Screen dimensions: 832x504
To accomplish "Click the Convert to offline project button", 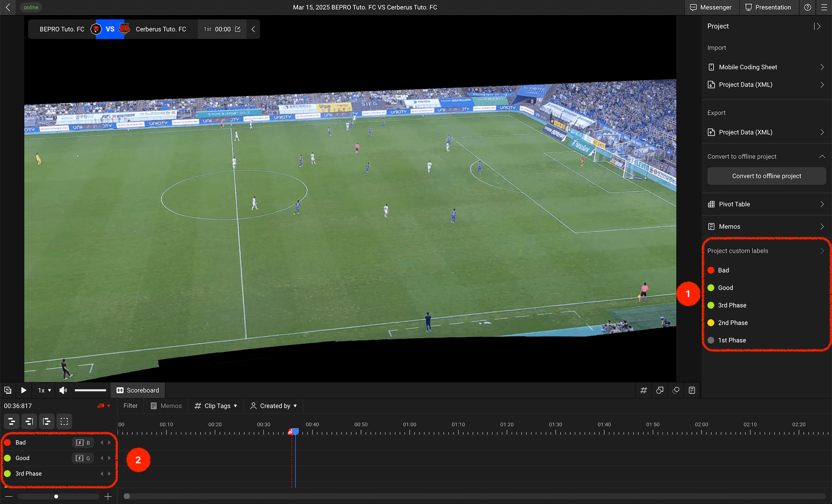I will (x=766, y=176).
